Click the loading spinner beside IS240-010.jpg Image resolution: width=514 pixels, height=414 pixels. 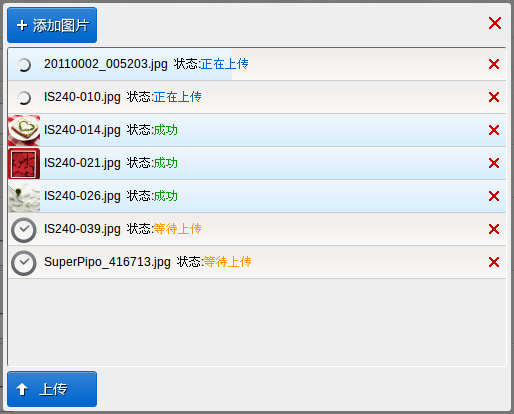(24, 98)
